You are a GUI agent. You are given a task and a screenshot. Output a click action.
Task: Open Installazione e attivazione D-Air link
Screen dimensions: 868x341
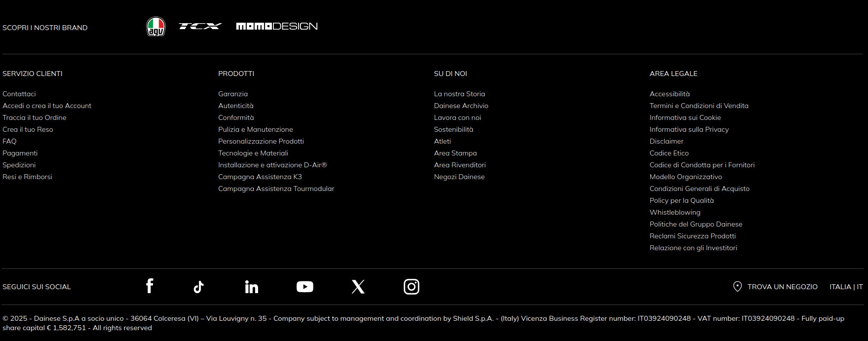click(272, 165)
